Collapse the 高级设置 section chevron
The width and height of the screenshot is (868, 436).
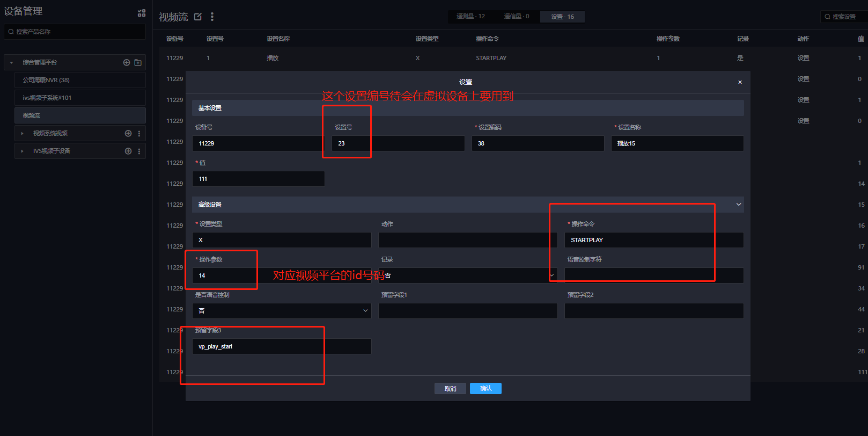[x=738, y=205]
